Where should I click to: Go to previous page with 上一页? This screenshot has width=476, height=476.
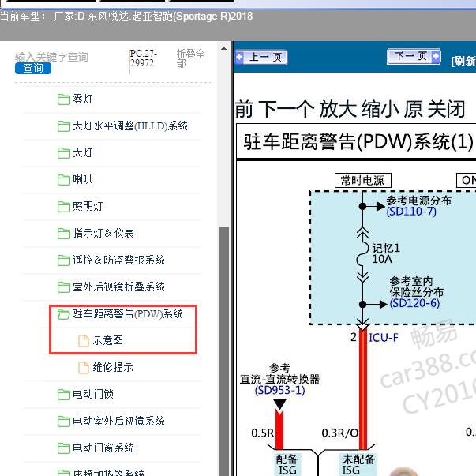pos(261,57)
